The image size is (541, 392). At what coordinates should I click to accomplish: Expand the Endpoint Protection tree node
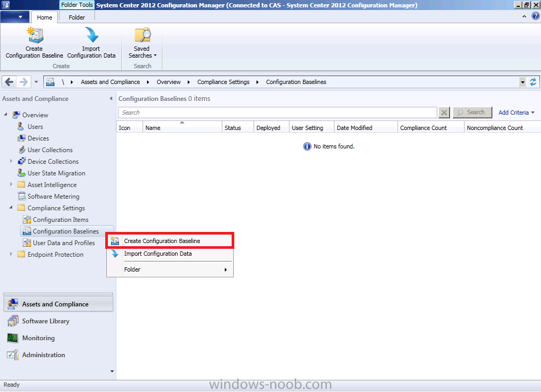coord(11,254)
